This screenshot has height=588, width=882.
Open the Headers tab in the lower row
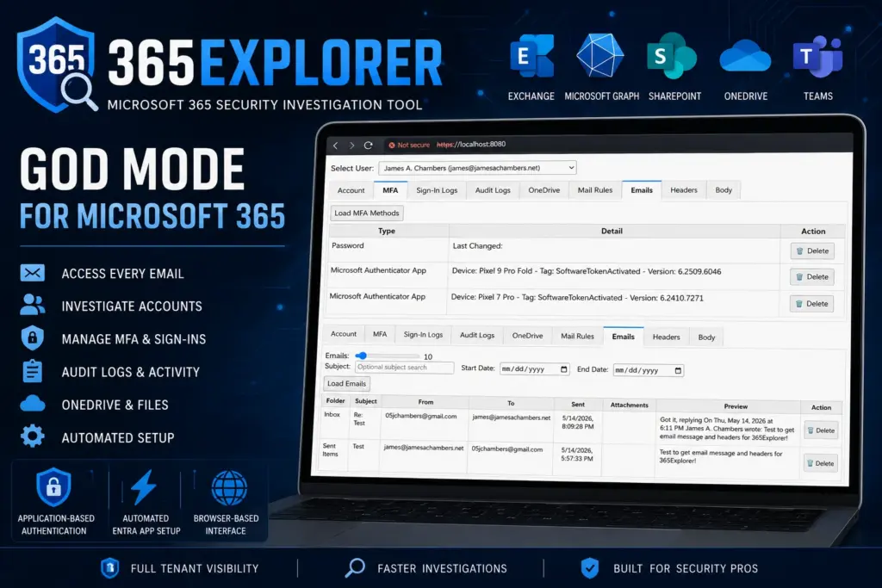[666, 337]
